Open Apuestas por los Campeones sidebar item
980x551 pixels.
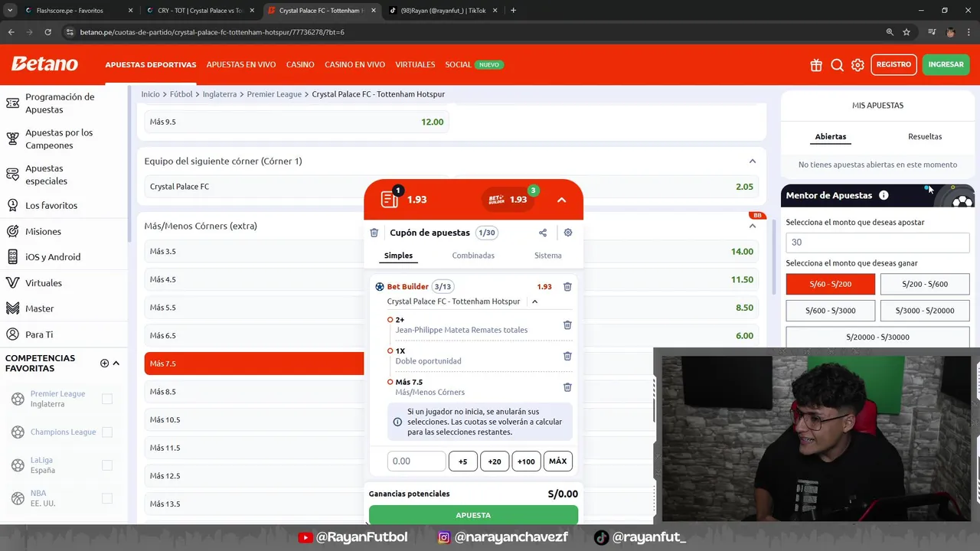pos(64,139)
